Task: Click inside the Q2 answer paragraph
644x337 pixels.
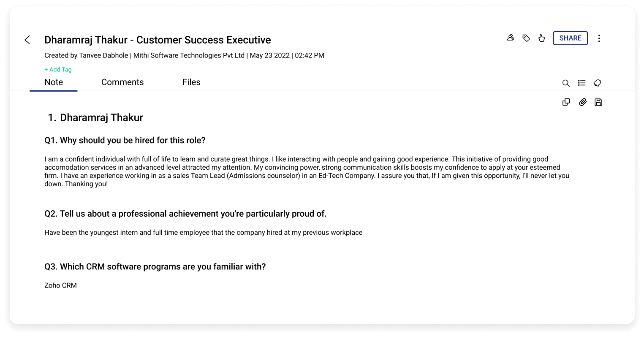Action: (203, 232)
